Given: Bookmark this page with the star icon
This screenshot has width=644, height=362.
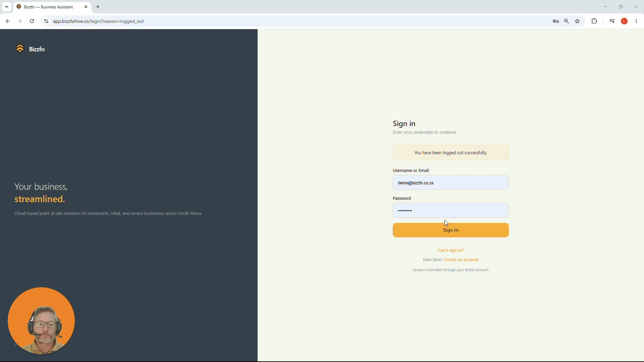Looking at the screenshot, I should pyautogui.click(x=577, y=21).
